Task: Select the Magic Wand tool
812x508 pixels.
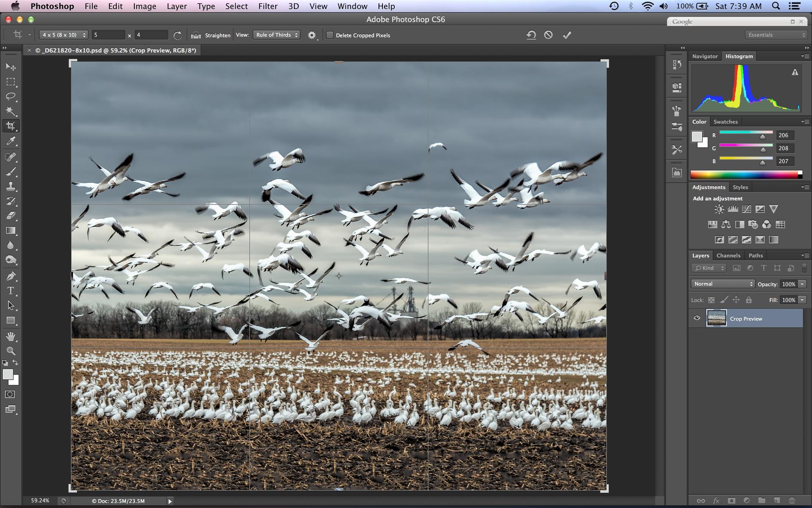Action: [11, 111]
